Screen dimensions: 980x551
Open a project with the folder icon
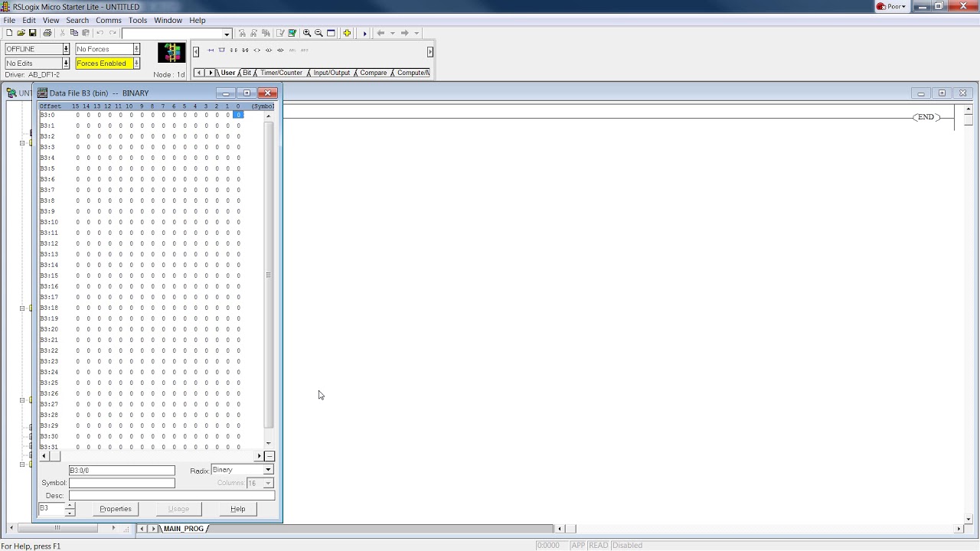[x=21, y=33]
